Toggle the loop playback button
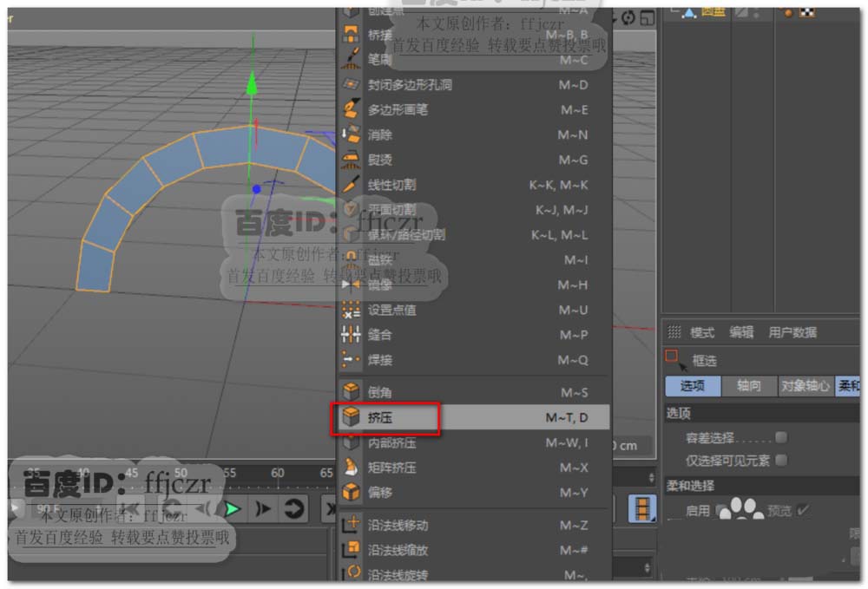The height and width of the screenshot is (589, 868). point(293,508)
